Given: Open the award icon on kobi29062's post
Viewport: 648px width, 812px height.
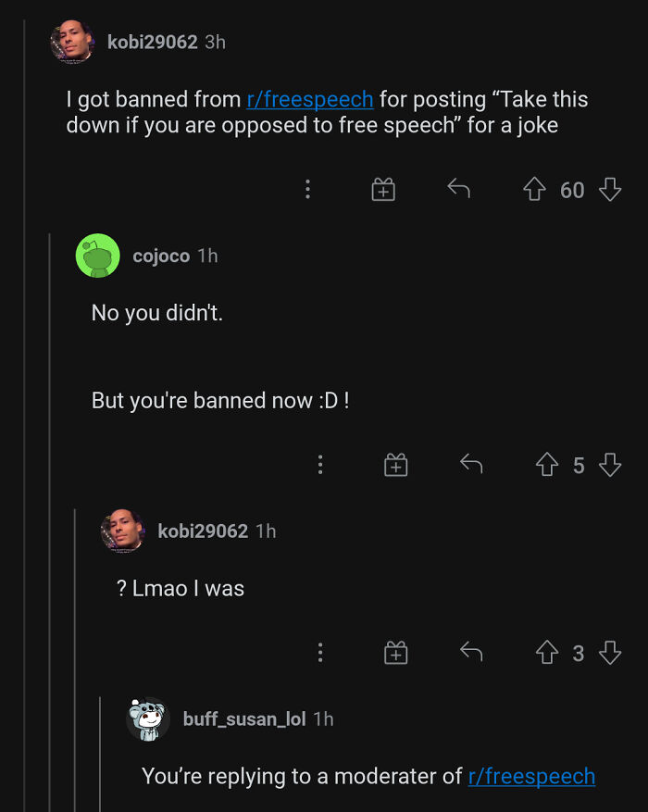Looking at the screenshot, I should (x=383, y=190).
